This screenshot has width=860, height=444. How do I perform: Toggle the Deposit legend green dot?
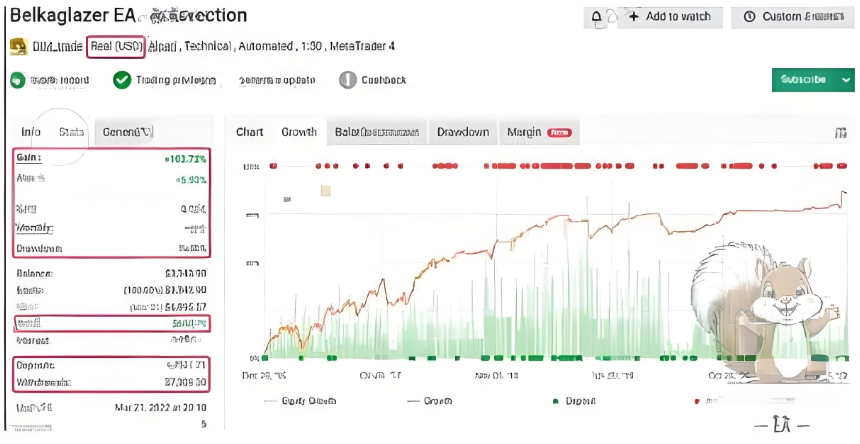pos(555,400)
